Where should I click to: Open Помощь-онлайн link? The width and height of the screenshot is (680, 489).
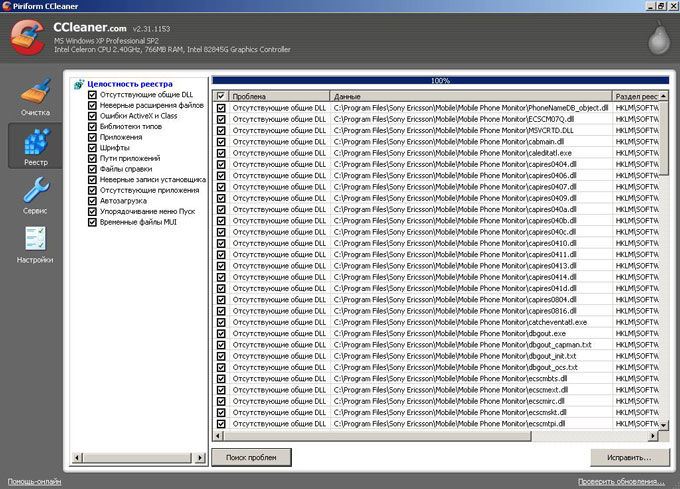point(34,482)
